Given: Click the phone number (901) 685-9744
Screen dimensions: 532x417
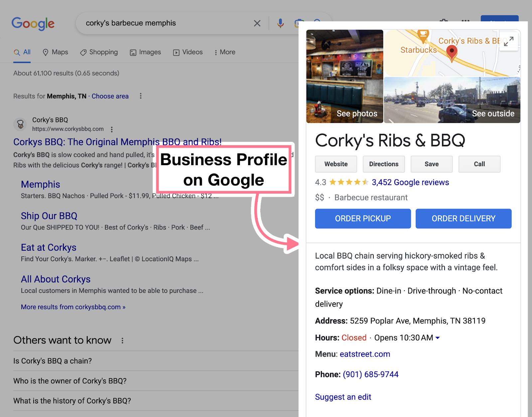Looking at the screenshot, I should coord(371,374).
